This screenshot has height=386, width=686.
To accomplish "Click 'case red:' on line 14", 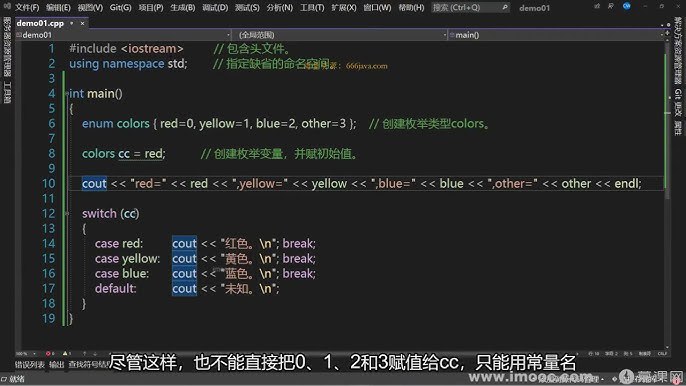I will click(119, 244).
